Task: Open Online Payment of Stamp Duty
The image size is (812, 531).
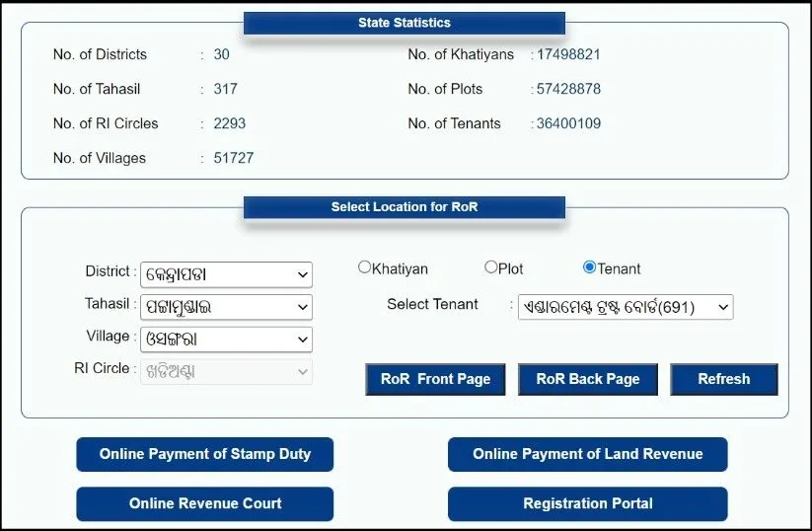Action: (x=205, y=454)
